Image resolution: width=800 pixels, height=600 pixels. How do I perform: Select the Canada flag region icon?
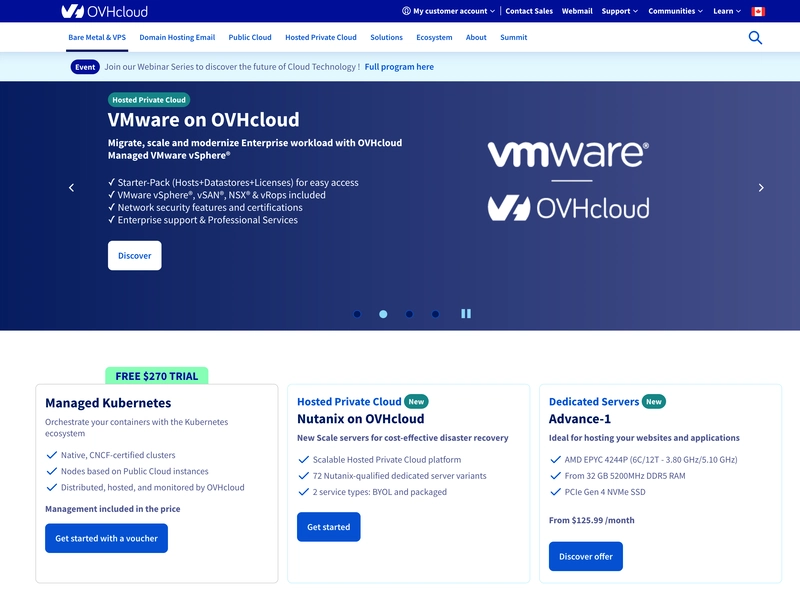pyautogui.click(x=758, y=11)
